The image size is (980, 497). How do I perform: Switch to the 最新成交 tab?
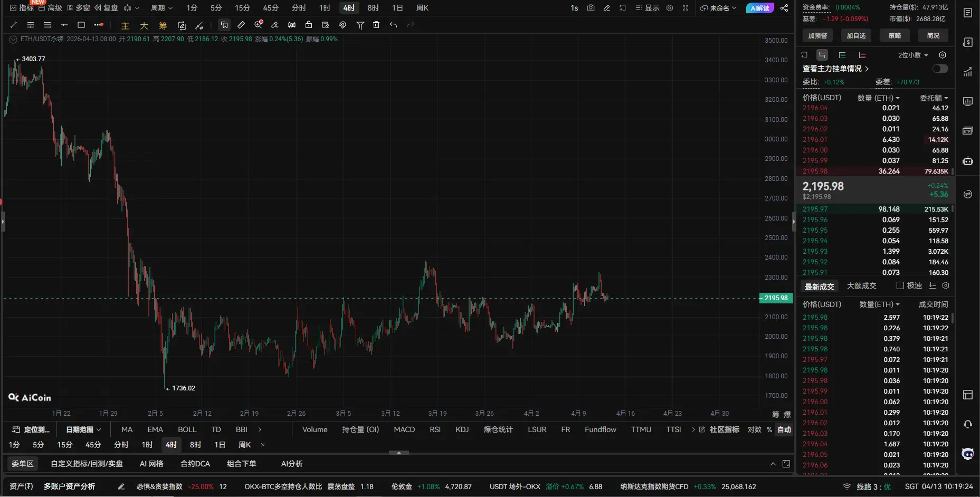pos(819,286)
